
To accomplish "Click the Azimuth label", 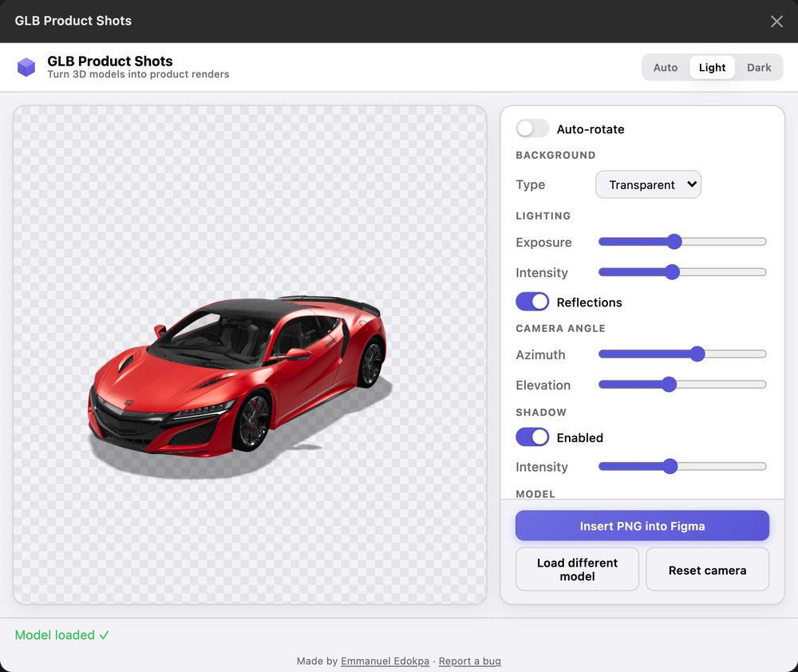I will click(x=540, y=354).
